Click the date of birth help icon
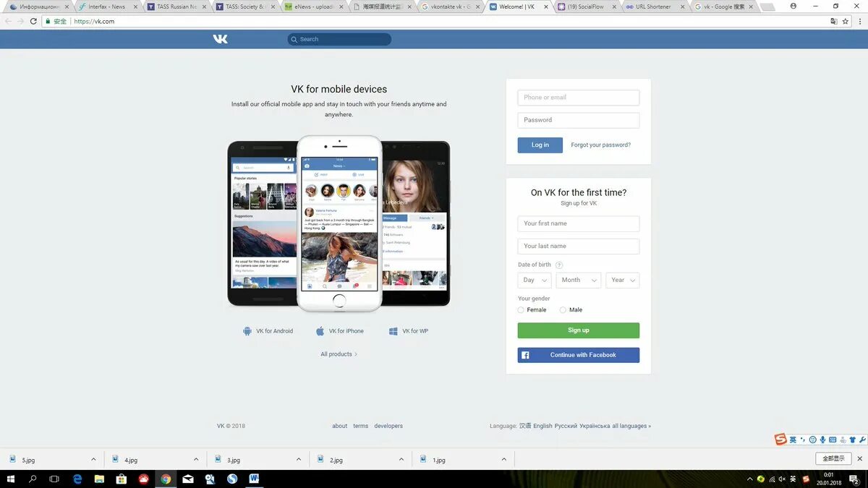The height and width of the screenshot is (488, 868). click(x=558, y=265)
